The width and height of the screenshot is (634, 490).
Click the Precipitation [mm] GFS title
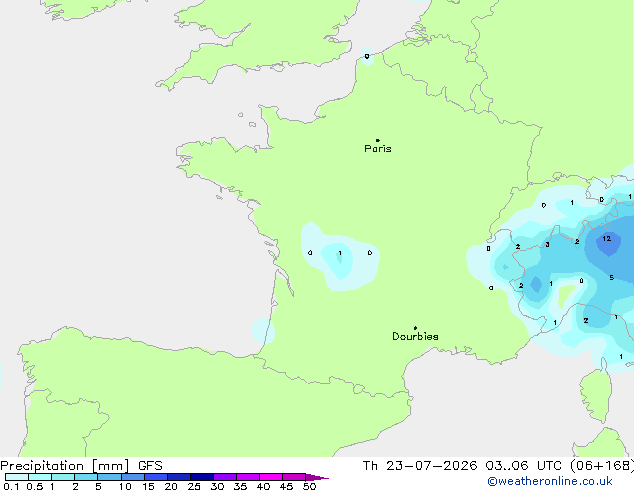click(81, 466)
